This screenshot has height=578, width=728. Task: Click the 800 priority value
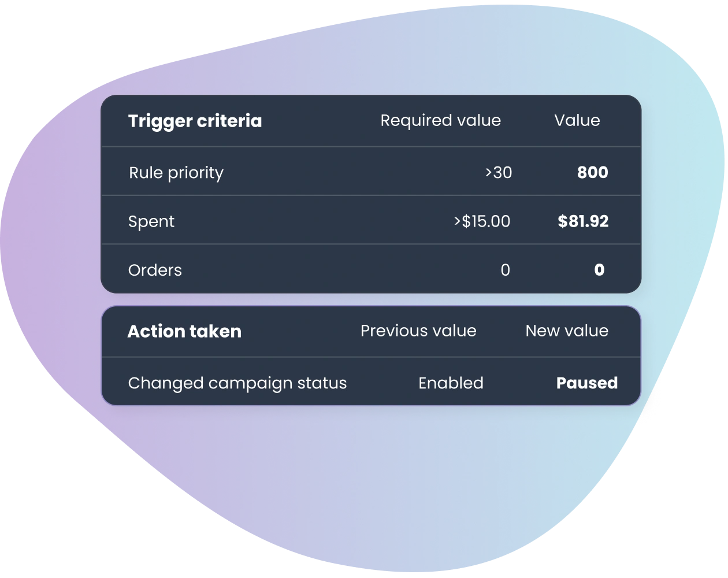(x=592, y=172)
